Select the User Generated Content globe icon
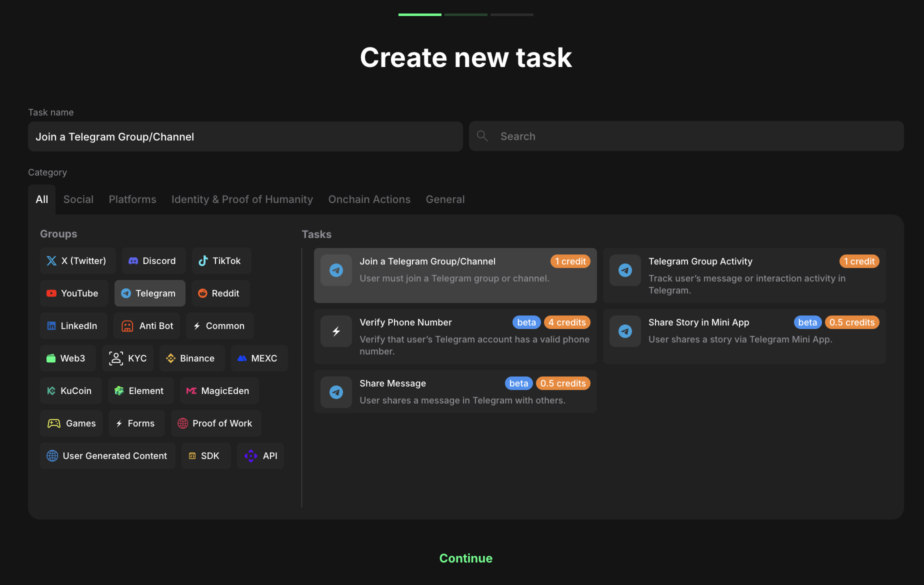Image resolution: width=924 pixels, height=585 pixels. 52,456
